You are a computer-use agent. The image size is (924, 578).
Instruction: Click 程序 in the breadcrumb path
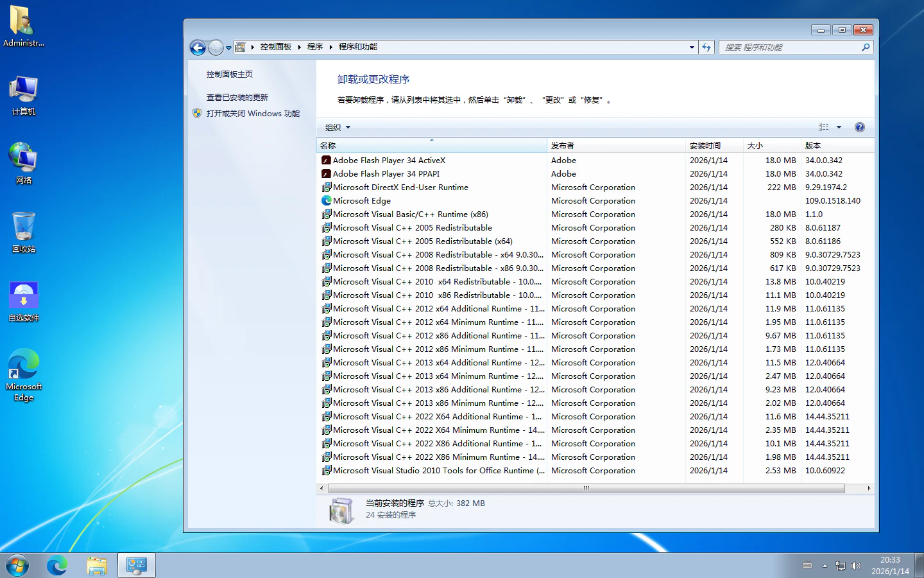[x=314, y=47]
